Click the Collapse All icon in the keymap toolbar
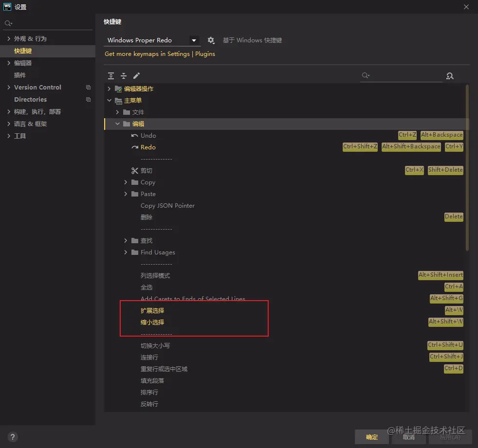 (x=124, y=76)
